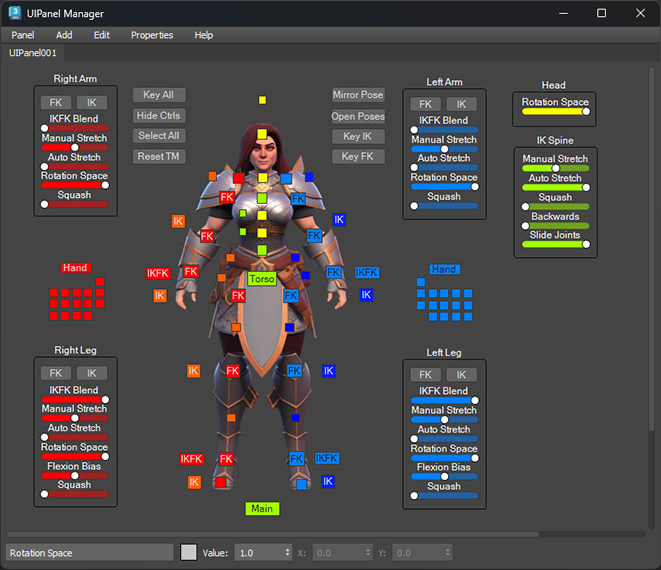
Task: Switch Right Arm to FK mode
Action: (56, 102)
